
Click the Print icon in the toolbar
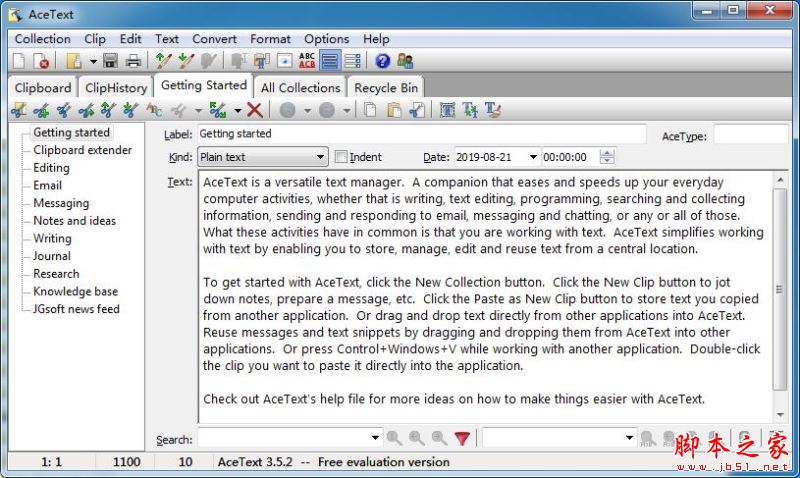pos(133,61)
